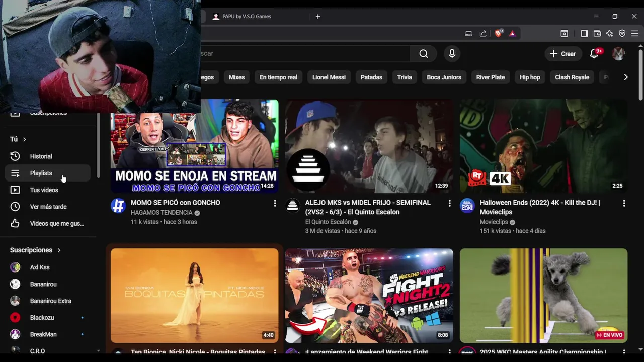Open the Brave Shields lion icon
This screenshot has width=644, height=362.
(499, 34)
